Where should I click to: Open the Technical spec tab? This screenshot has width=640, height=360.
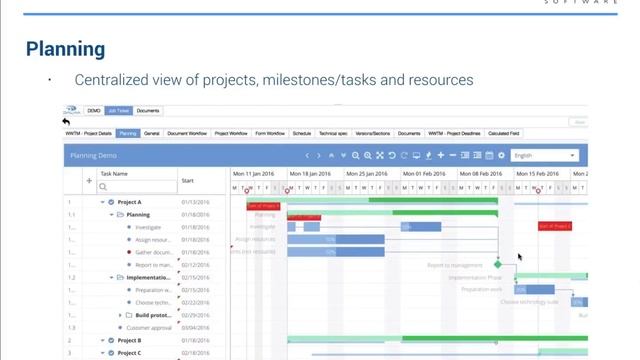[333, 133]
